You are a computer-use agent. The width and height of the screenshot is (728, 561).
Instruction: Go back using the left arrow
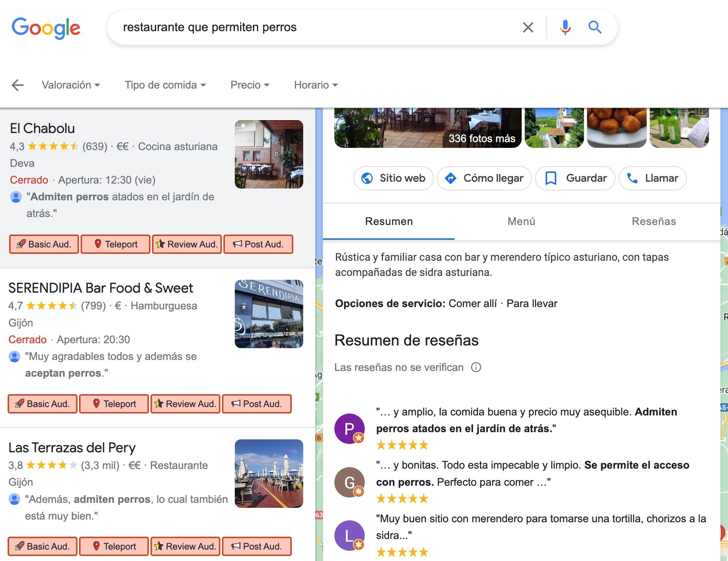17,85
